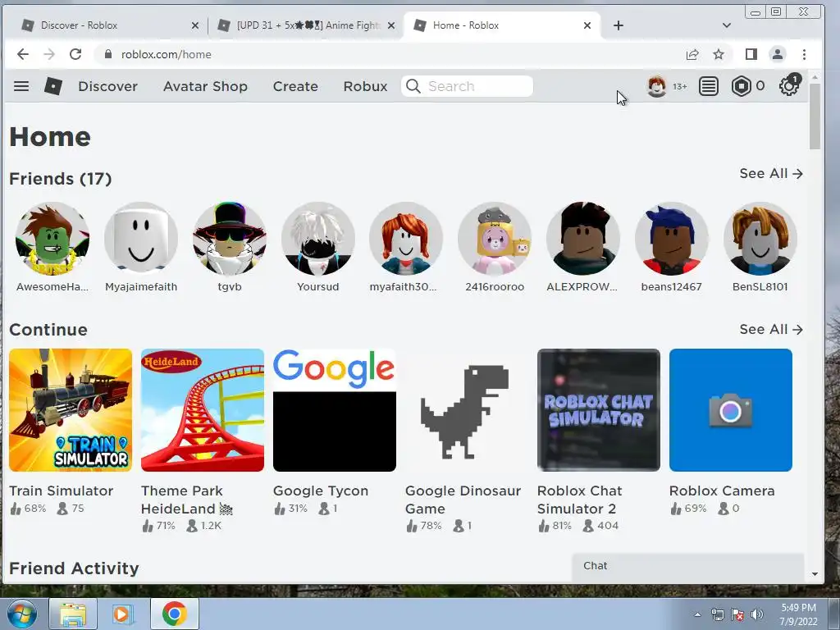Screen dimensions: 840x630
Task: Open friend BenSL8101 avatar
Action: point(760,239)
